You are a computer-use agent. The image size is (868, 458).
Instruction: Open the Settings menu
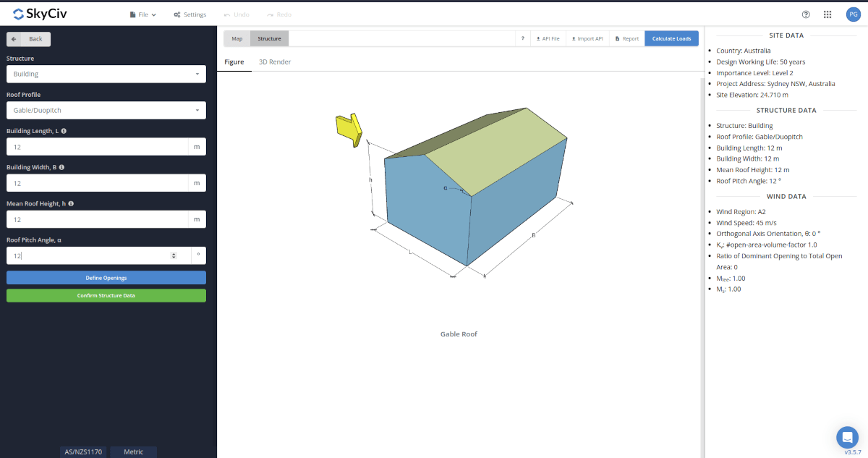(190, 14)
